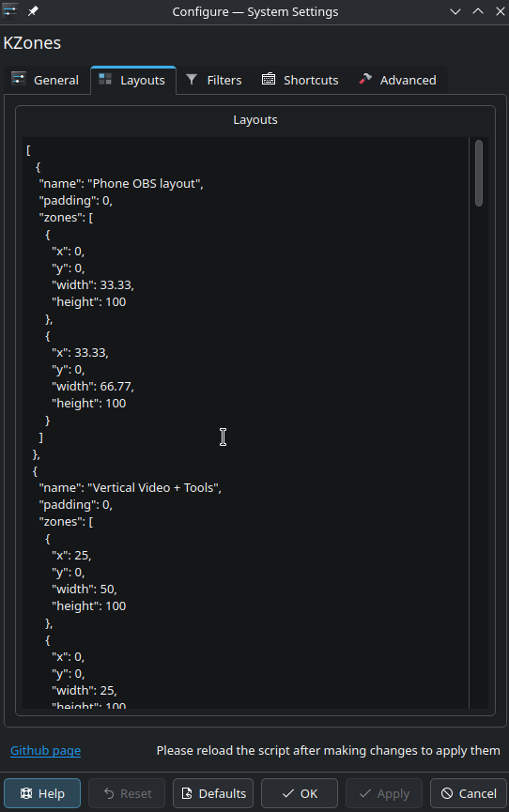This screenshot has height=812, width=509.
Task: Restore settings using the Defaults button
Action: (213, 793)
